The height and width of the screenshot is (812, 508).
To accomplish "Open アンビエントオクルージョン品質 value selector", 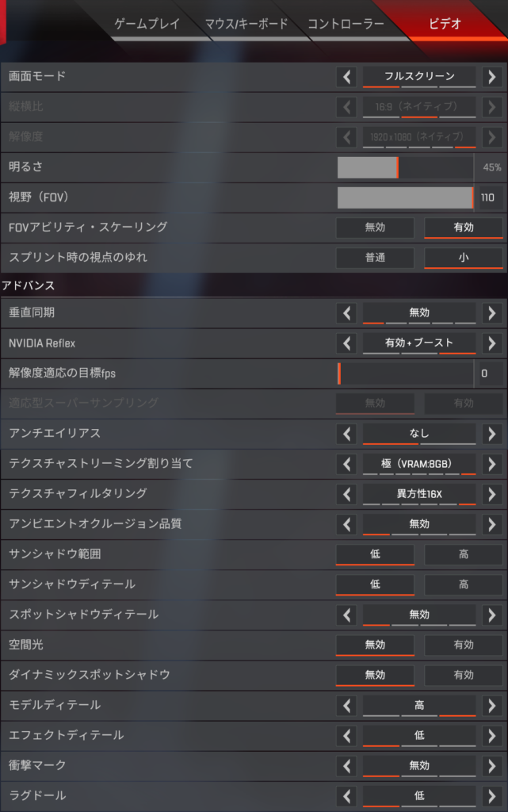I will [x=419, y=525].
